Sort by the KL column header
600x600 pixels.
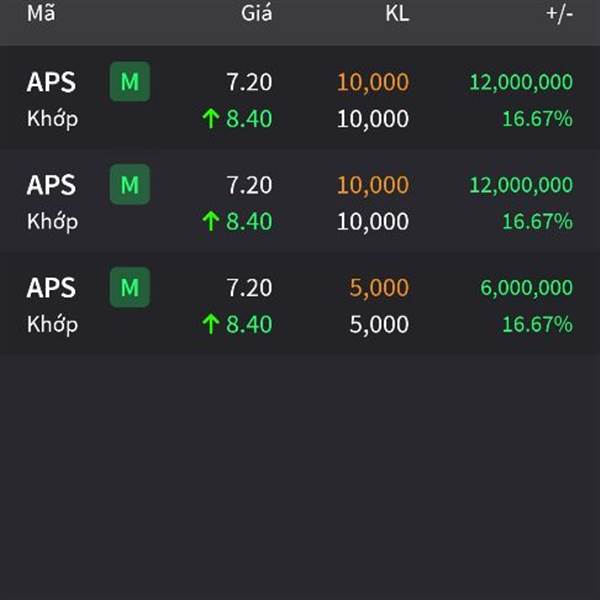point(397,14)
